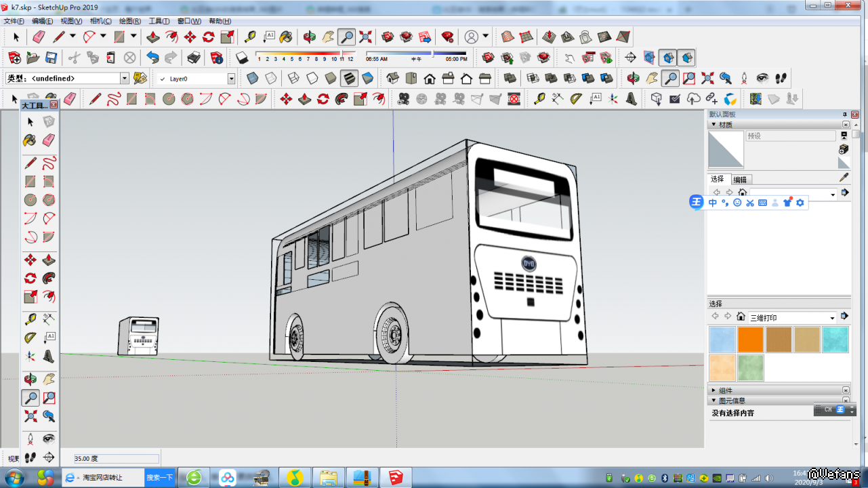Click the 搜索一下 search button
This screenshot has width=868, height=488.
(160, 477)
